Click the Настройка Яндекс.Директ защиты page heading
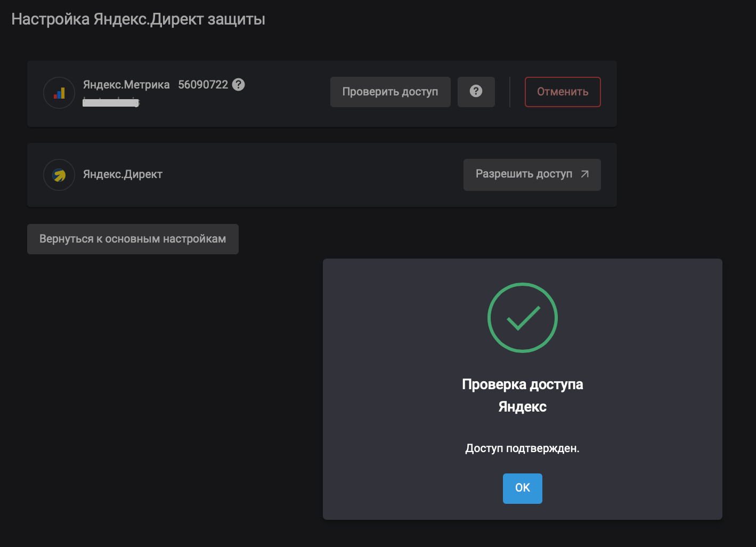The height and width of the screenshot is (547, 756). pos(139,19)
